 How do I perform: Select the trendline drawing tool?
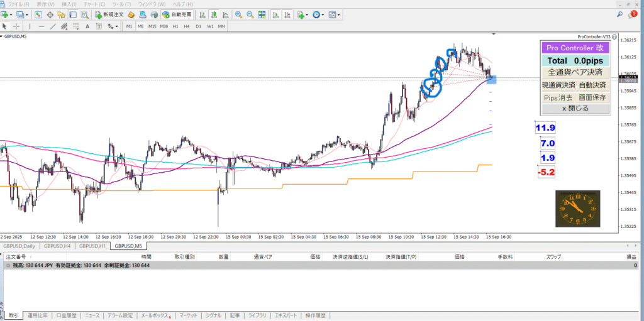(x=53, y=26)
